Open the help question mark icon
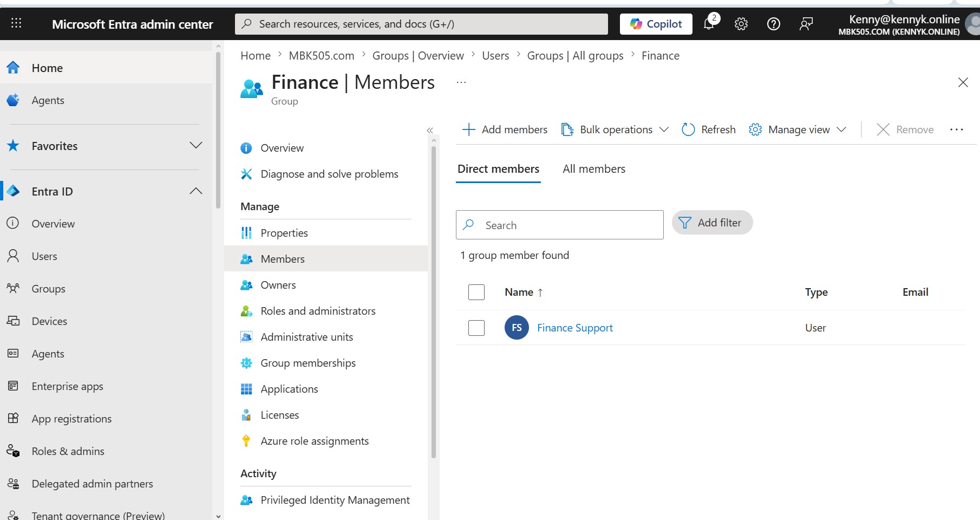This screenshot has height=520, width=980. 774,24
